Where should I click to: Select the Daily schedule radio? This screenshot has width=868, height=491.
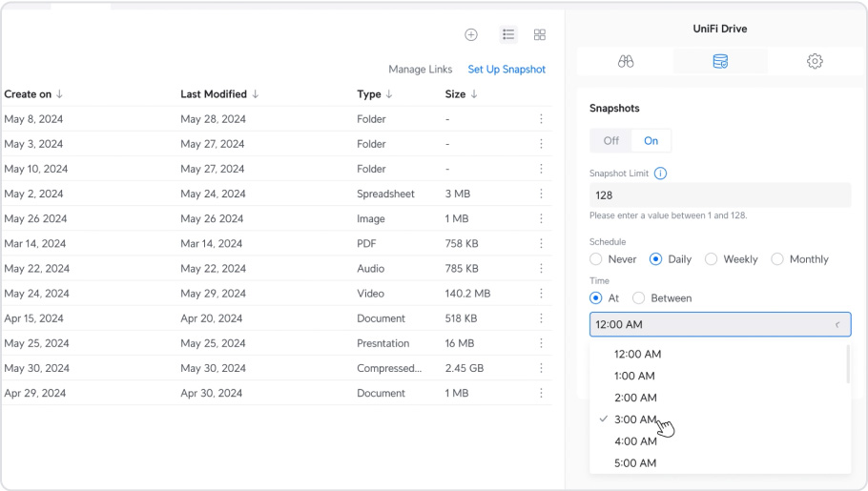click(655, 259)
